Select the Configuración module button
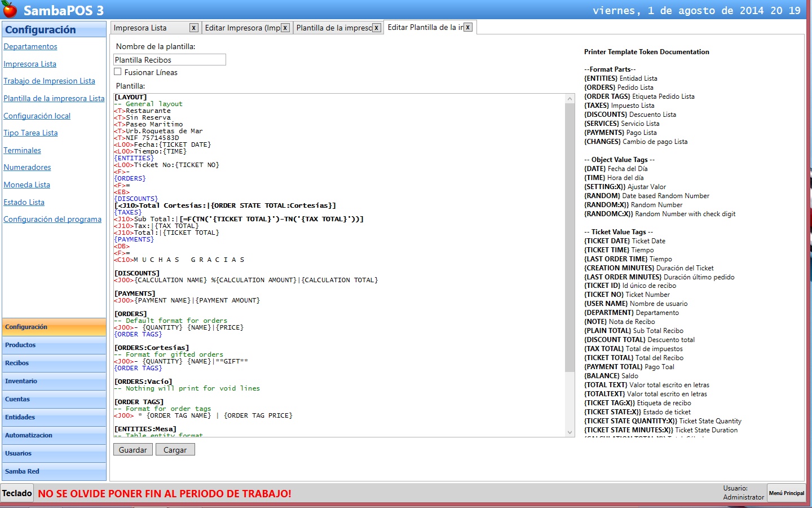The width and height of the screenshot is (812, 508). (54, 327)
